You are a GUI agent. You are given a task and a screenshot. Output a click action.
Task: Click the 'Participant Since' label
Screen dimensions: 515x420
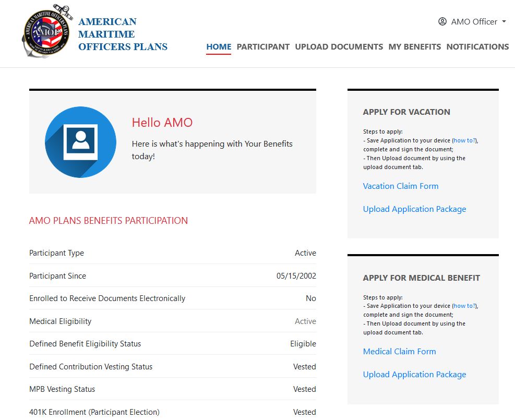pyautogui.click(x=57, y=276)
